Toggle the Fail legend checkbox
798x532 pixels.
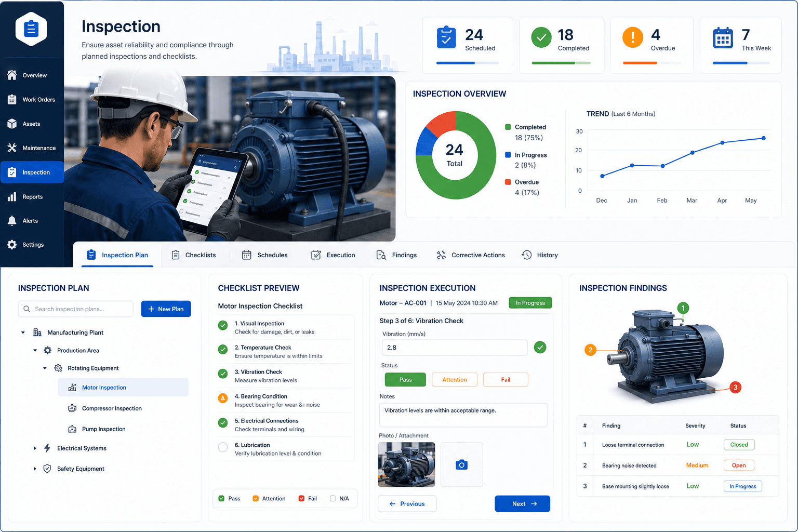point(301,498)
